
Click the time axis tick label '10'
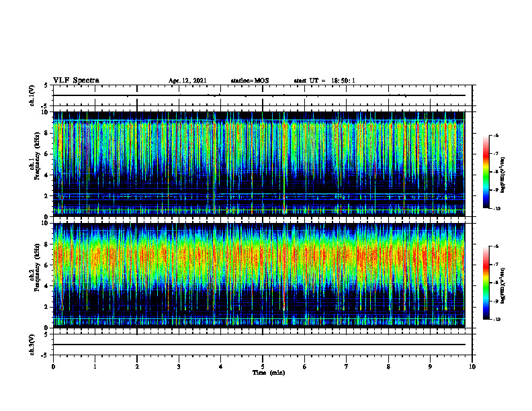[x=472, y=367]
